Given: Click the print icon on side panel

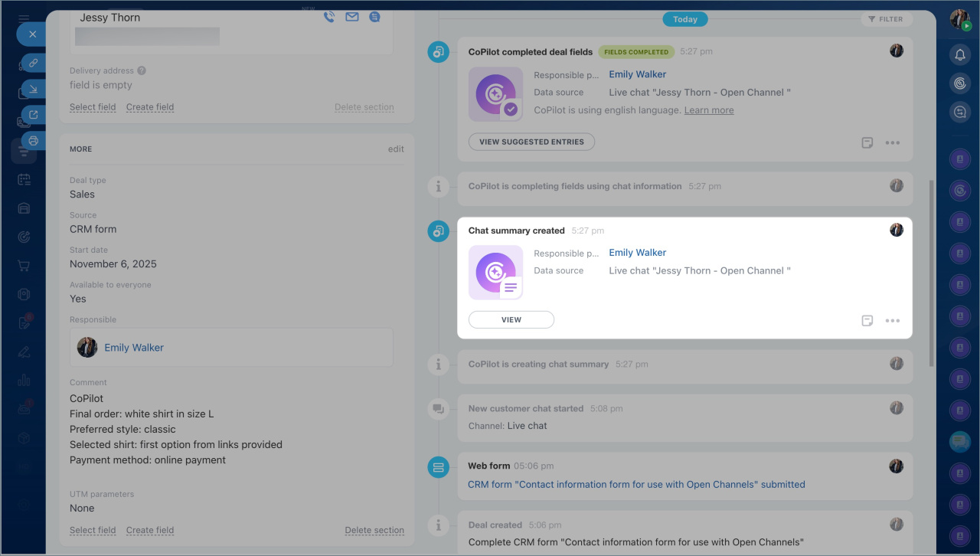Looking at the screenshot, I should (x=33, y=141).
